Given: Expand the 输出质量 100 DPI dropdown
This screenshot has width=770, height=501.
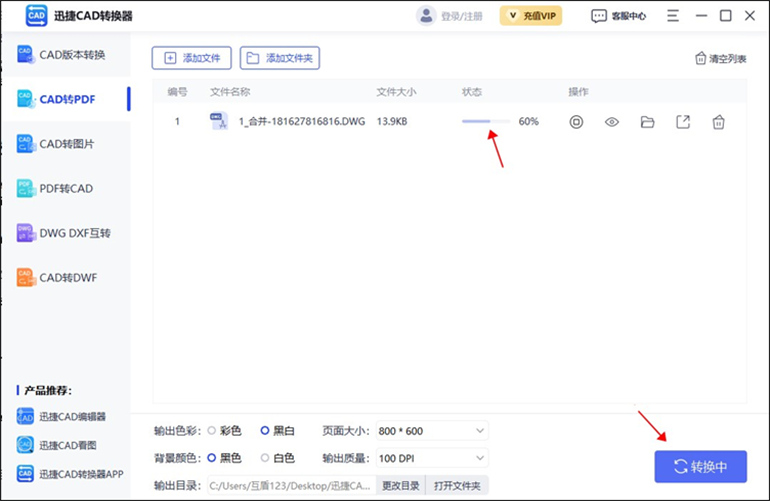Looking at the screenshot, I should click(432, 458).
